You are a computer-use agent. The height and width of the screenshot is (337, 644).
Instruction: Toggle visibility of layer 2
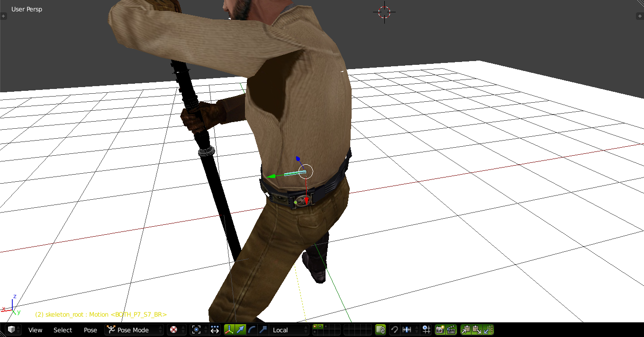[320, 327]
